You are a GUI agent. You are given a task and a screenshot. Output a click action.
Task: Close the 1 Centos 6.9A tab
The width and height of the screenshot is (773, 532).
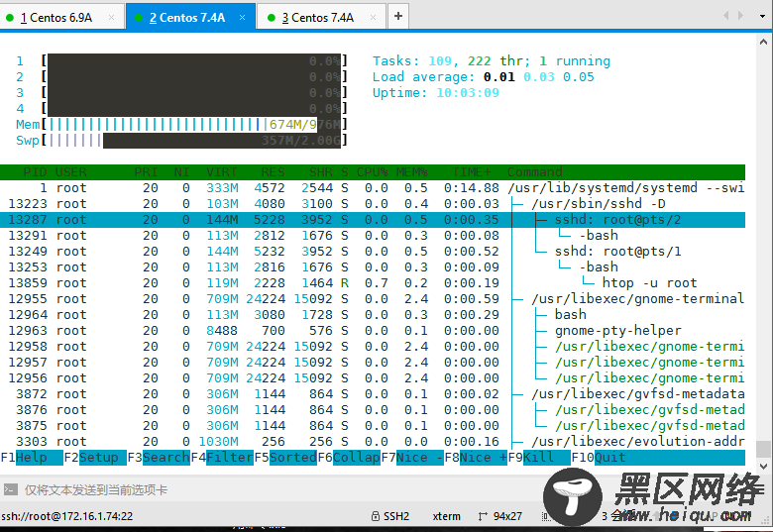pos(111,18)
